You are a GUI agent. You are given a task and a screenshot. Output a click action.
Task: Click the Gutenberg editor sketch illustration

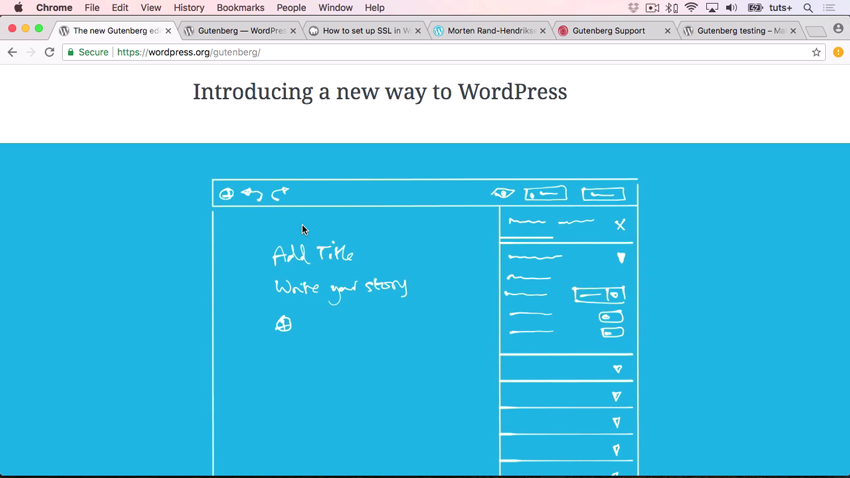425,327
